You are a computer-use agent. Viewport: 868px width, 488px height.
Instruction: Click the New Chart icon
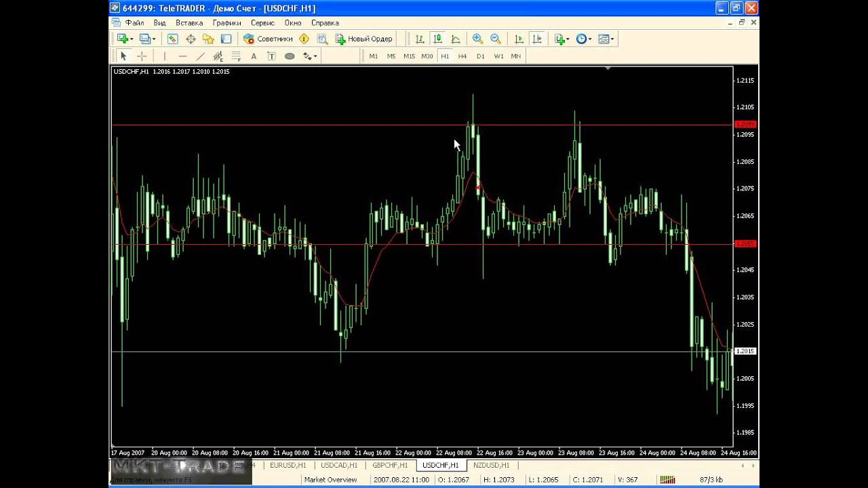[122, 39]
